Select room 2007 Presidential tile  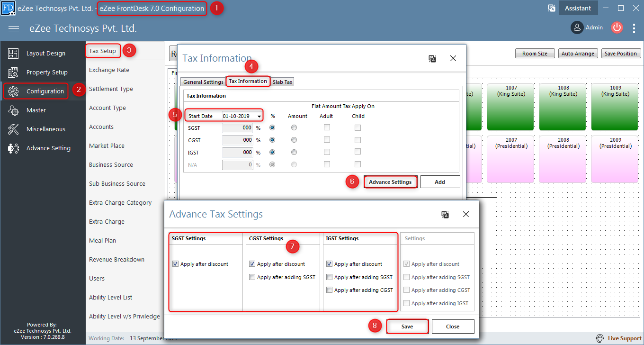coord(511,159)
